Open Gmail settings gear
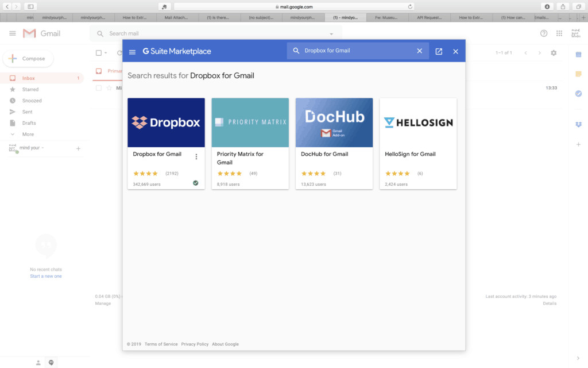Image resolution: width=588 pixels, height=368 pixels. click(x=554, y=53)
